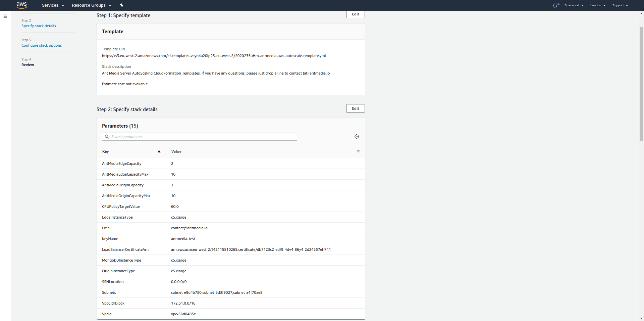Click the Value column header

(x=176, y=151)
